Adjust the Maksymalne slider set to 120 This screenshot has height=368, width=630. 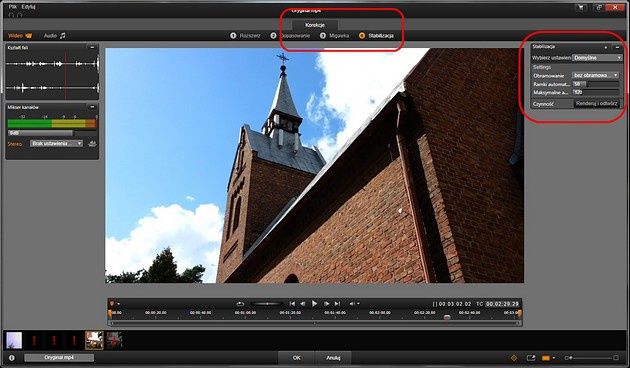pyautogui.click(x=595, y=92)
